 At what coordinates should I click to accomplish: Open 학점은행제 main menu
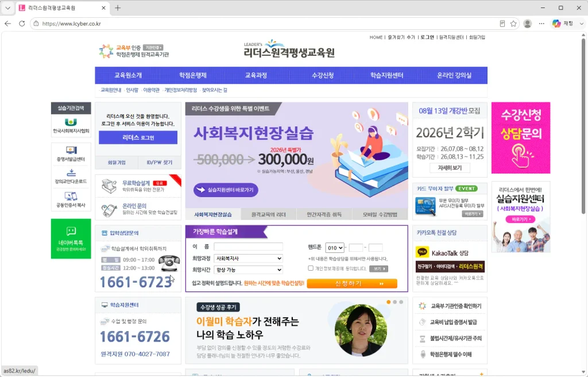point(193,75)
